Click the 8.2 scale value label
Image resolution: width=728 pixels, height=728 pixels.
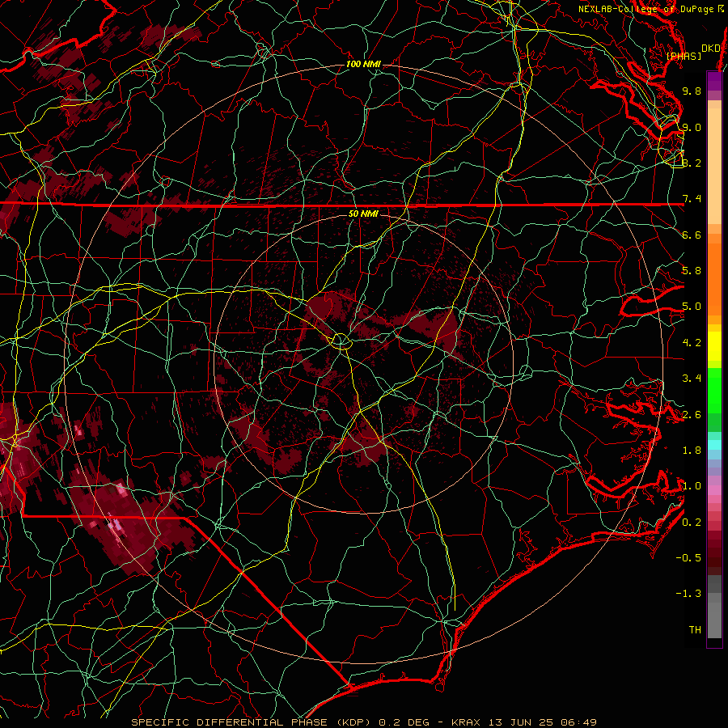pyautogui.click(x=692, y=163)
